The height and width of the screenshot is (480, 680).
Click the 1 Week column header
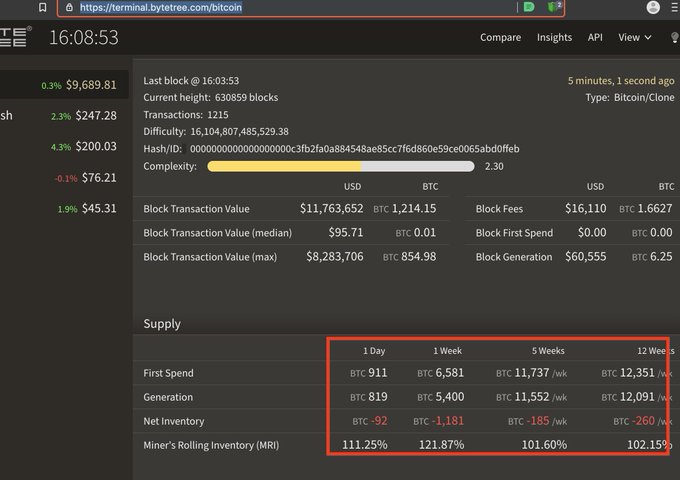[447, 351]
